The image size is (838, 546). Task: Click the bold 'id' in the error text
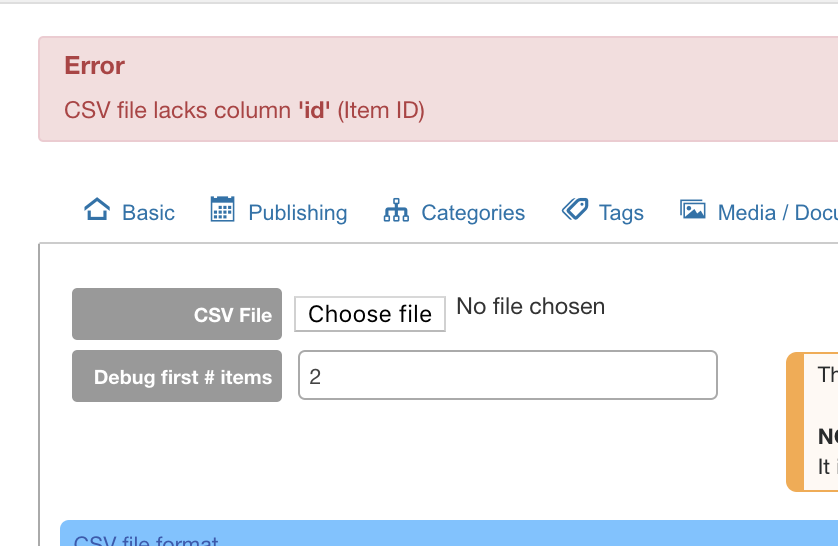[x=314, y=110]
